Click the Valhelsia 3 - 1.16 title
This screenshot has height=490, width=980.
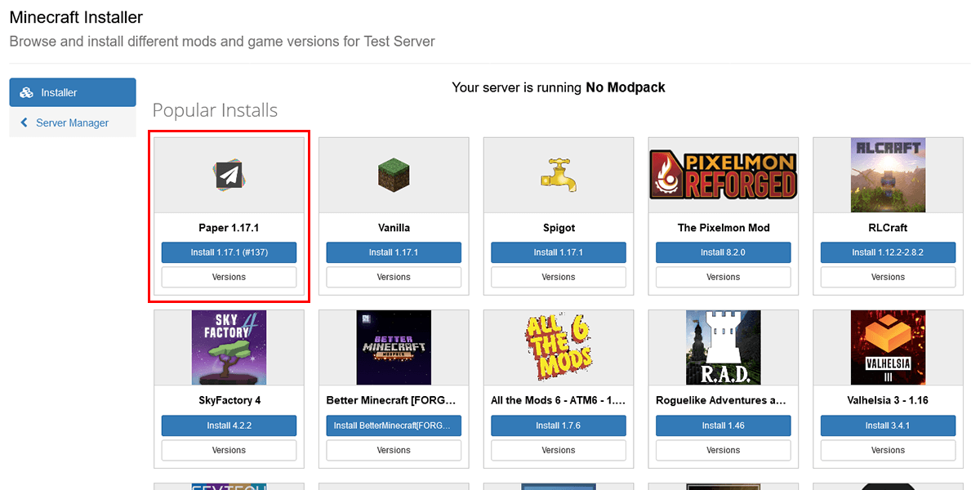(x=888, y=400)
